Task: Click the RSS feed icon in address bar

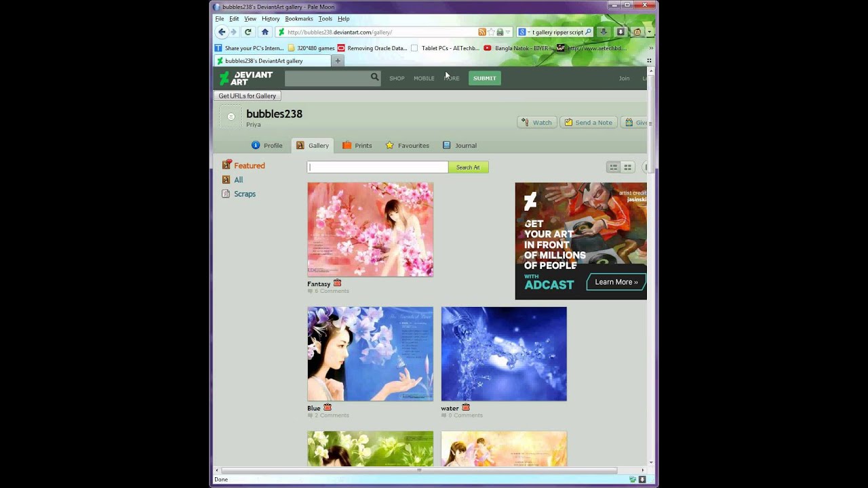Action: (x=482, y=32)
